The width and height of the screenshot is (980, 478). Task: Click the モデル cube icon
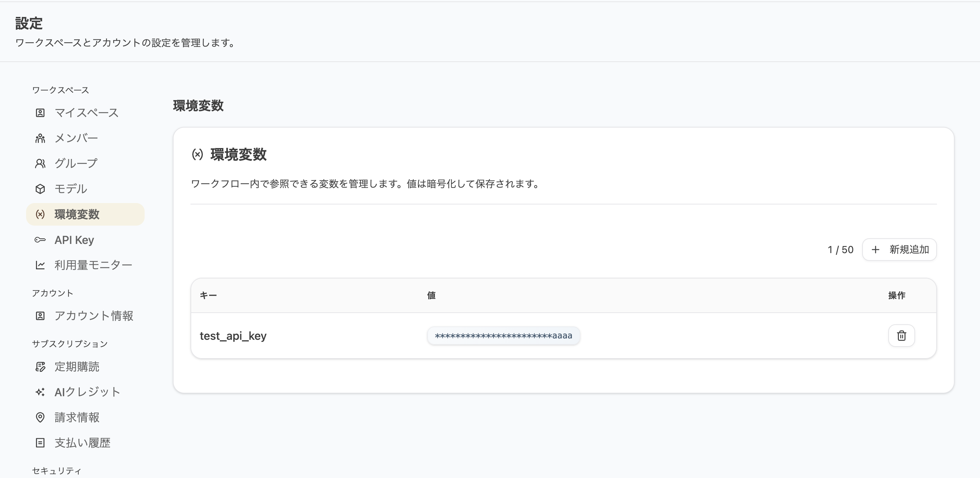[x=40, y=189]
